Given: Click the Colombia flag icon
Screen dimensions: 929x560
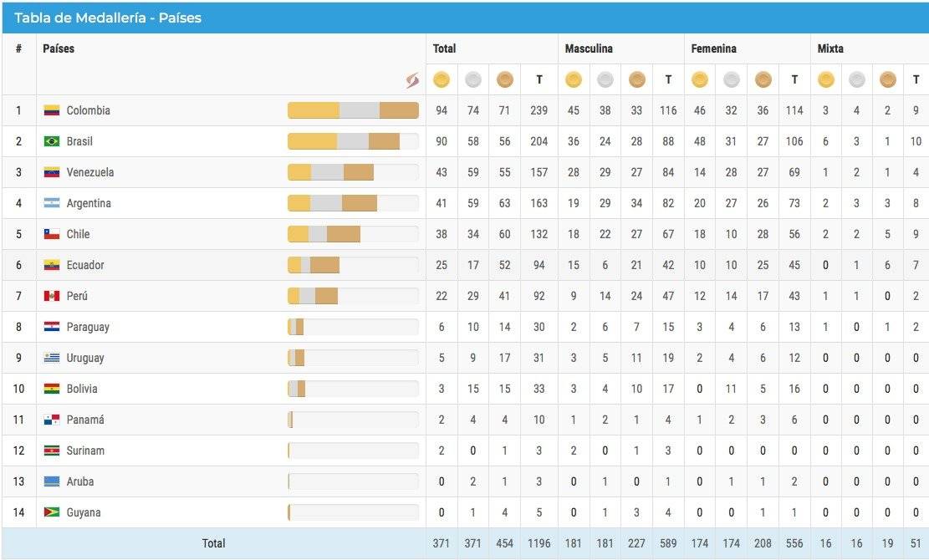Looking at the screenshot, I should 52,110.
